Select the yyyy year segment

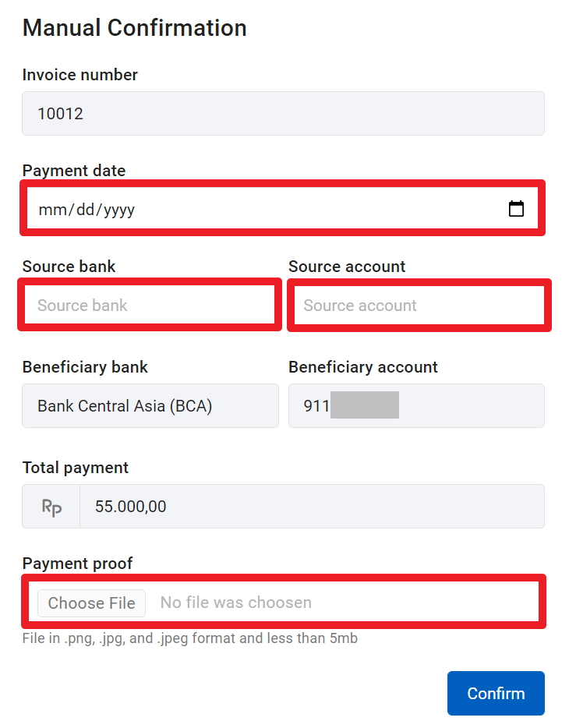coord(119,210)
